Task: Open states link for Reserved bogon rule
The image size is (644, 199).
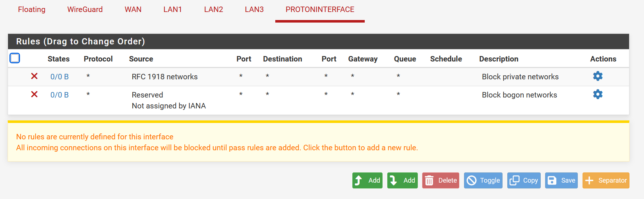Action: click(59, 95)
